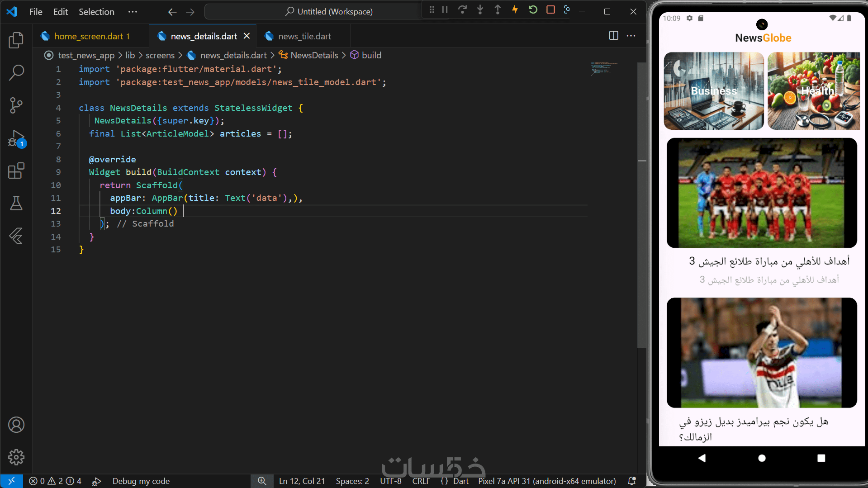Pause the debug session
This screenshot has height=488, width=868.
[445, 9]
